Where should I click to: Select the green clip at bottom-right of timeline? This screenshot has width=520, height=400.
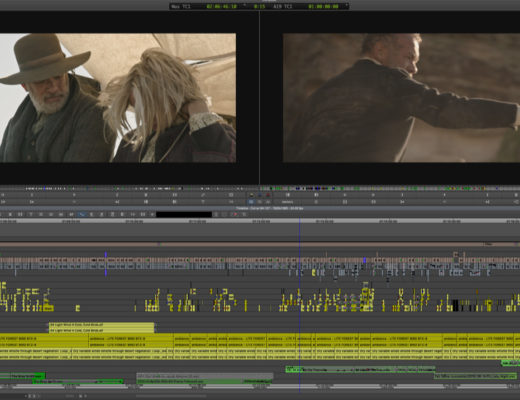(x=475, y=376)
